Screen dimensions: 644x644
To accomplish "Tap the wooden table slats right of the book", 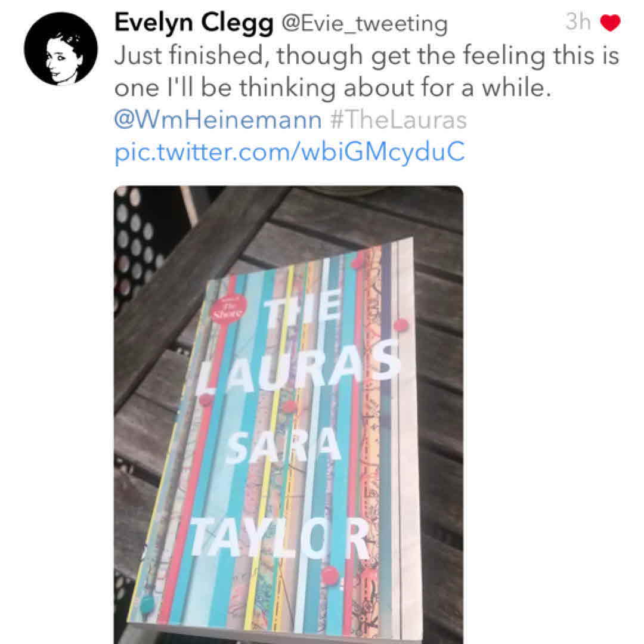I will 439,411.
